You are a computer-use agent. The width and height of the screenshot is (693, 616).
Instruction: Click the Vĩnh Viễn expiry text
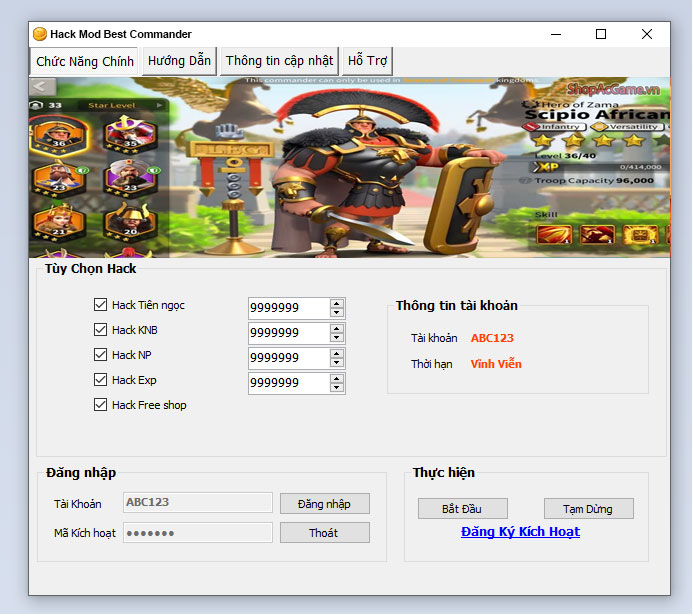[496, 364]
